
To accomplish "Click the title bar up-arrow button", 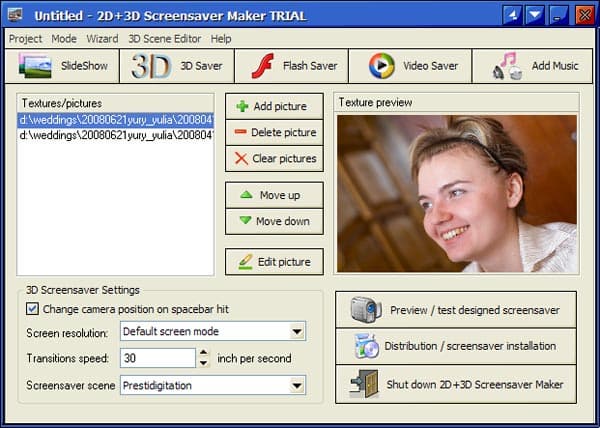I will [513, 15].
